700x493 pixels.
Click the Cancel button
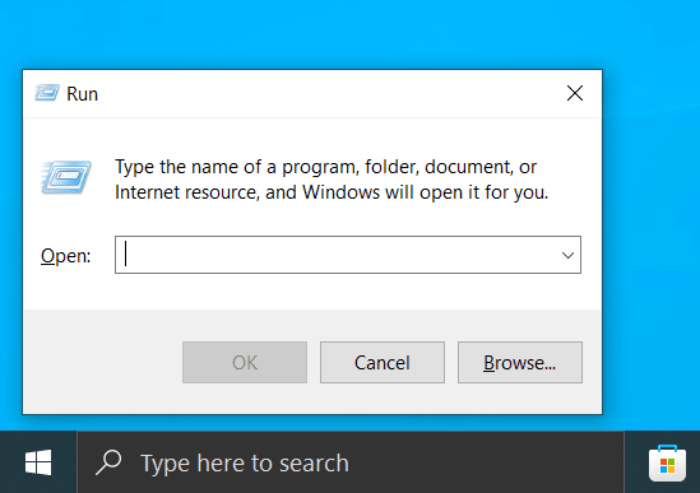[382, 362]
